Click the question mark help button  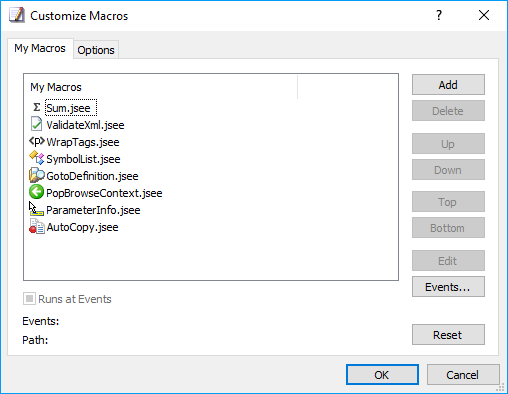click(x=439, y=15)
